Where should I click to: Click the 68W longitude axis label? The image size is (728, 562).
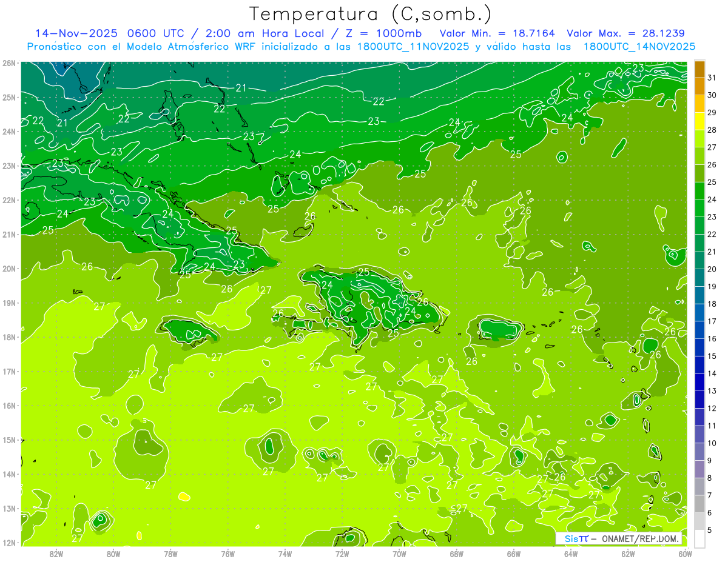coord(456,554)
